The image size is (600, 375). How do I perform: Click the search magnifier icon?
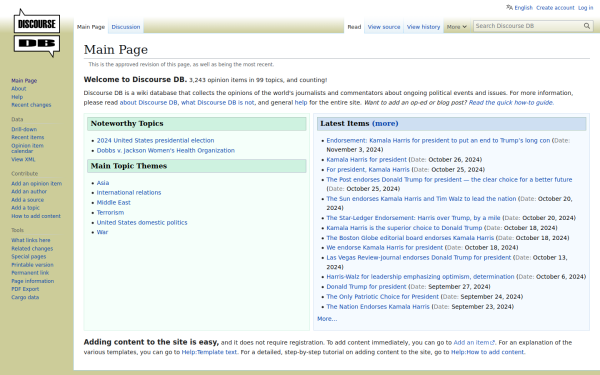(587, 26)
